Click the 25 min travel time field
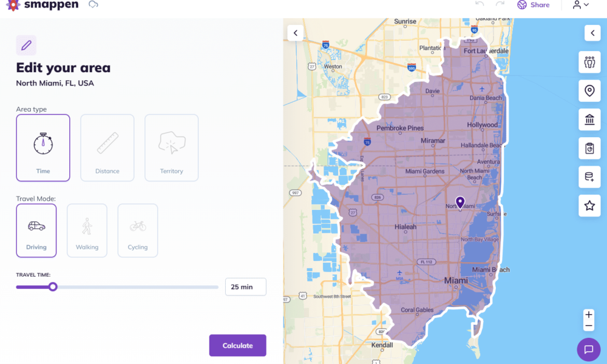Viewport: 607px width, 364px height. [245, 287]
